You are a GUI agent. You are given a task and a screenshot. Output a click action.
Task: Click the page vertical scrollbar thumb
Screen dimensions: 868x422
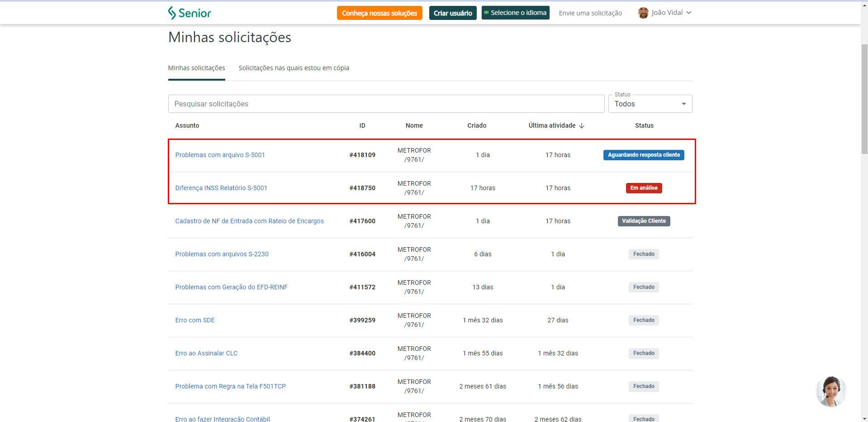(864, 99)
